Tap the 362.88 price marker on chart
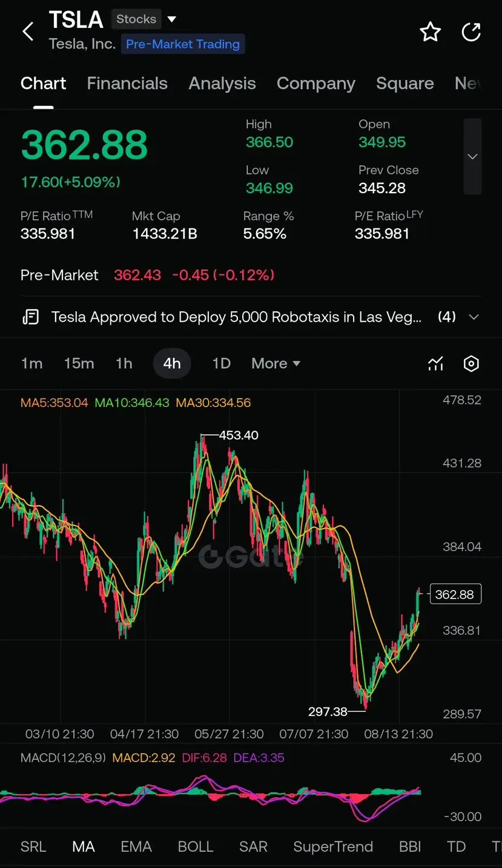This screenshot has height=868, width=502. tap(455, 594)
